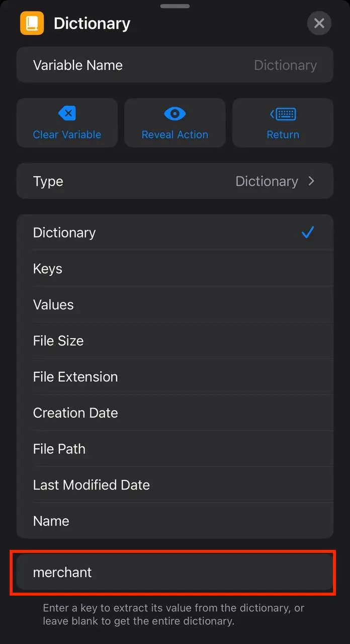Tap the Reveal Action eye icon
The height and width of the screenshot is (644, 350).
coord(175,114)
